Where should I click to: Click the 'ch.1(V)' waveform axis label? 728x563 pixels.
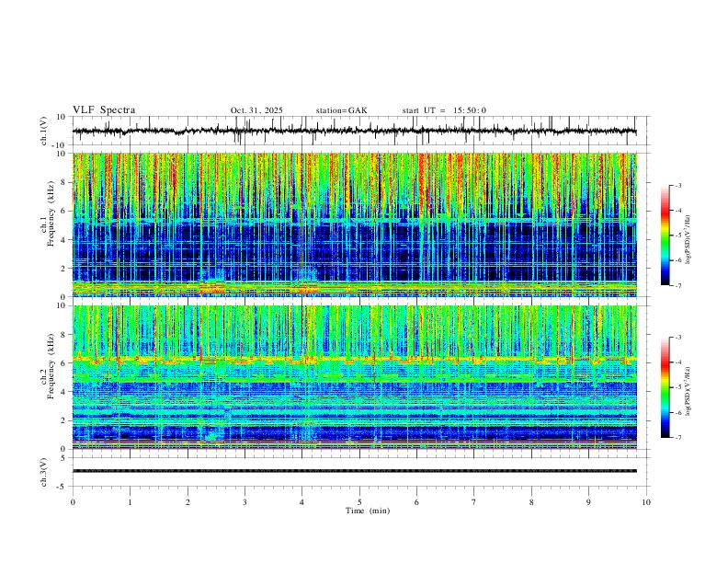(x=44, y=131)
